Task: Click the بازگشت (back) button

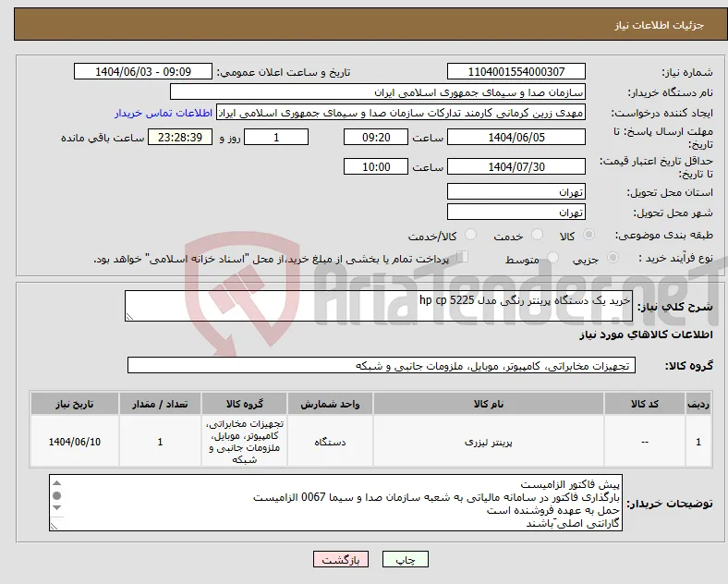Action: coord(341,559)
